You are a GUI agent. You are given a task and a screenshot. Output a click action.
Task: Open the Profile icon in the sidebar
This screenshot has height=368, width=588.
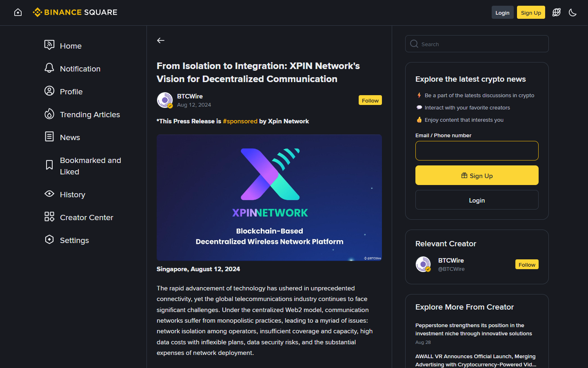(49, 91)
